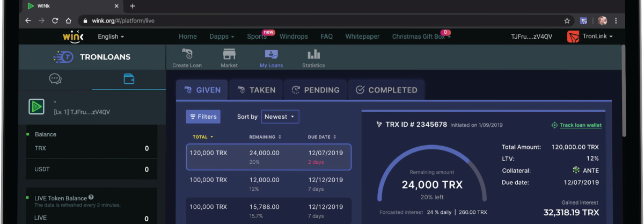Click the Create Loan icon
Image resolution: width=644 pixels, height=224 pixels.
pos(187,54)
